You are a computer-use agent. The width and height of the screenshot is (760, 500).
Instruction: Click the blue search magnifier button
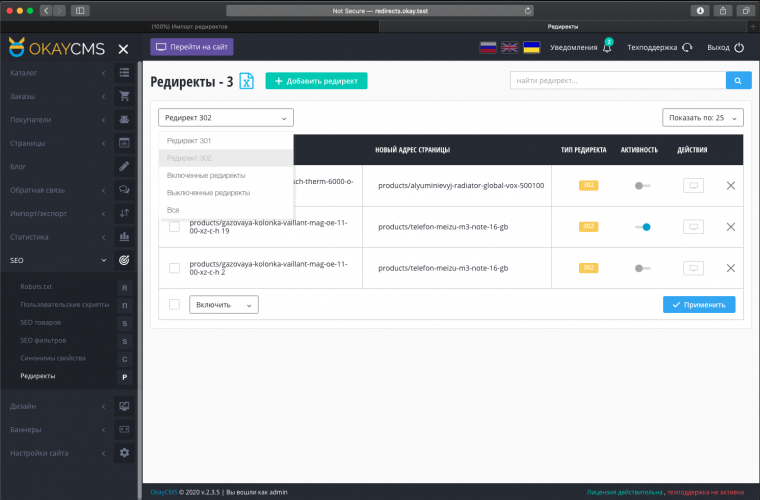pos(738,81)
